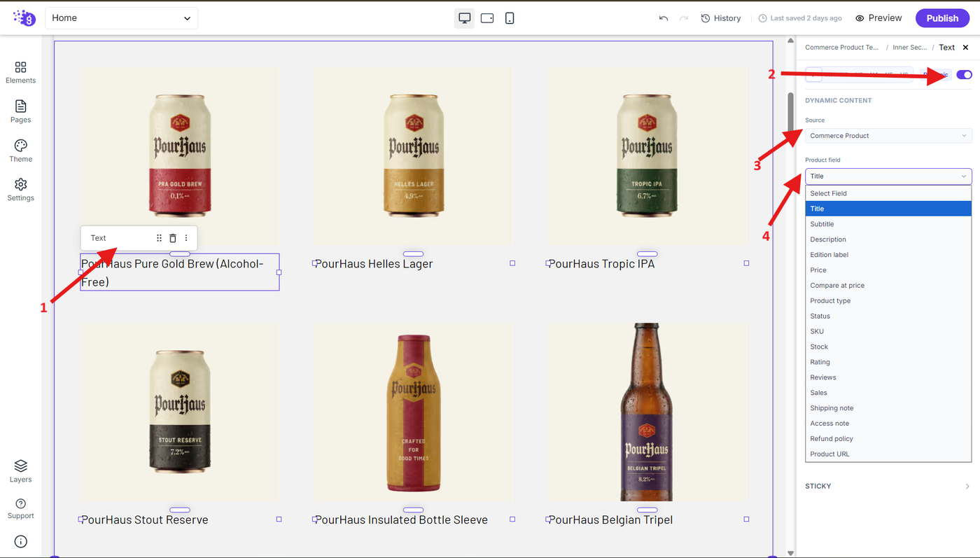Click the PourHaus Belgian Tripel title text

610,520
